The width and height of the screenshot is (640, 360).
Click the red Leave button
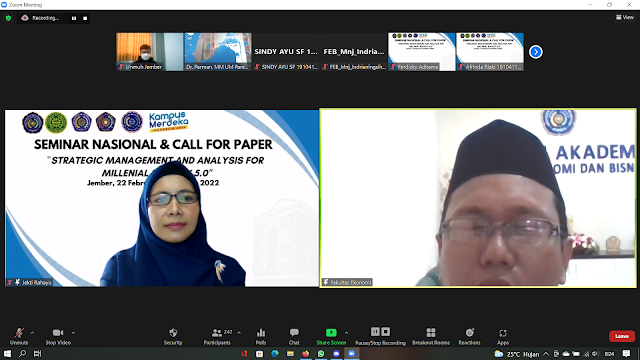(622, 336)
